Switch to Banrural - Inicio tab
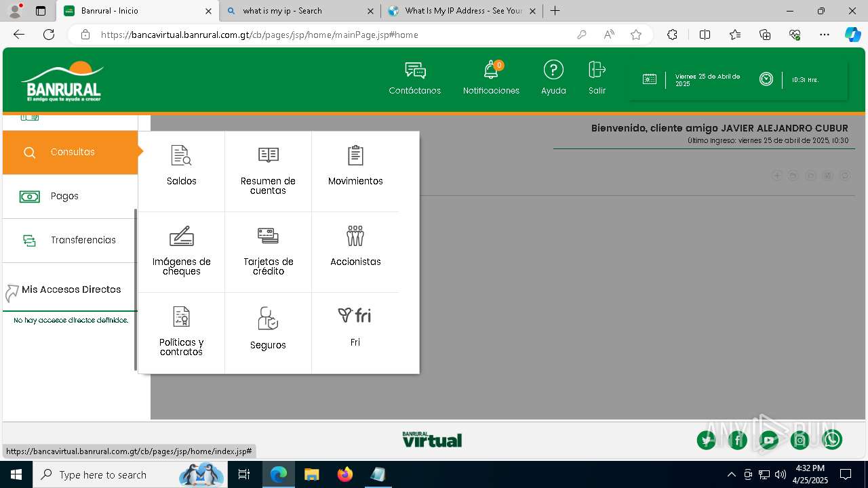 point(138,11)
